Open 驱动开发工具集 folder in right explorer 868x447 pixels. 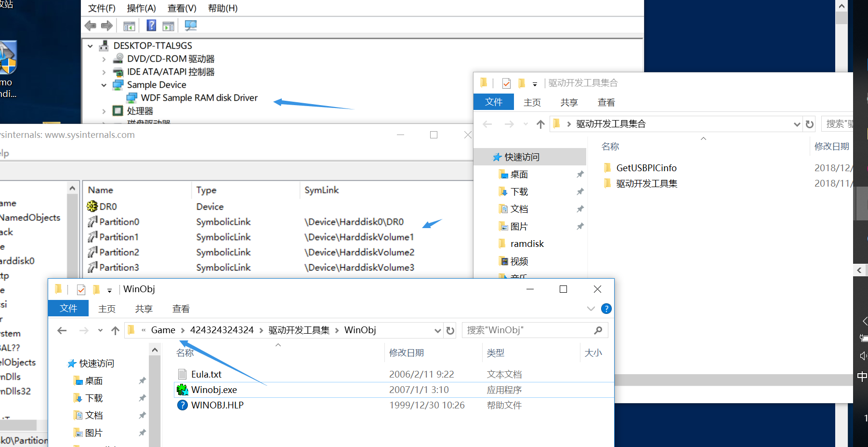(x=646, y=184)
